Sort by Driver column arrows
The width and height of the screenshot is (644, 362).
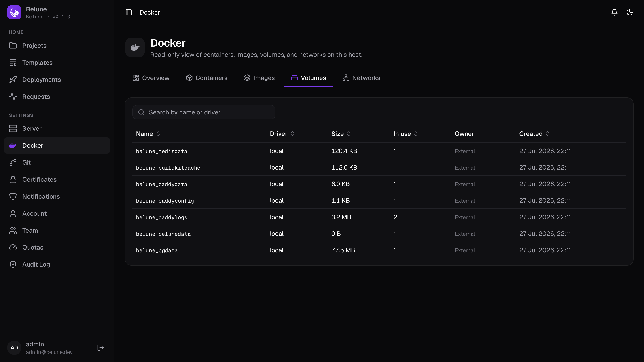292,134
